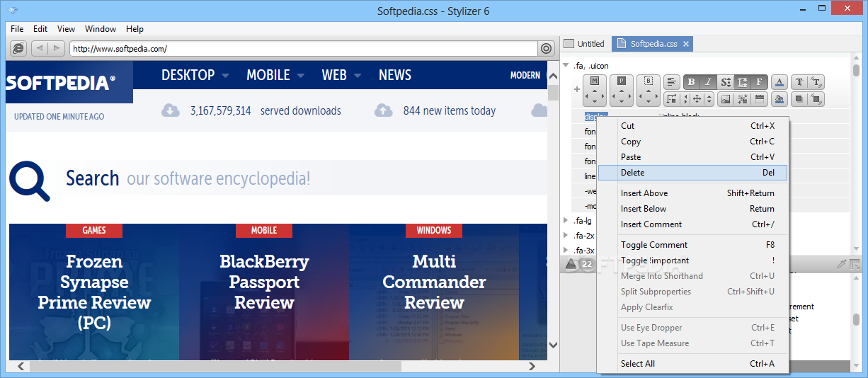Open the border control pad (B)

(649, 90)
